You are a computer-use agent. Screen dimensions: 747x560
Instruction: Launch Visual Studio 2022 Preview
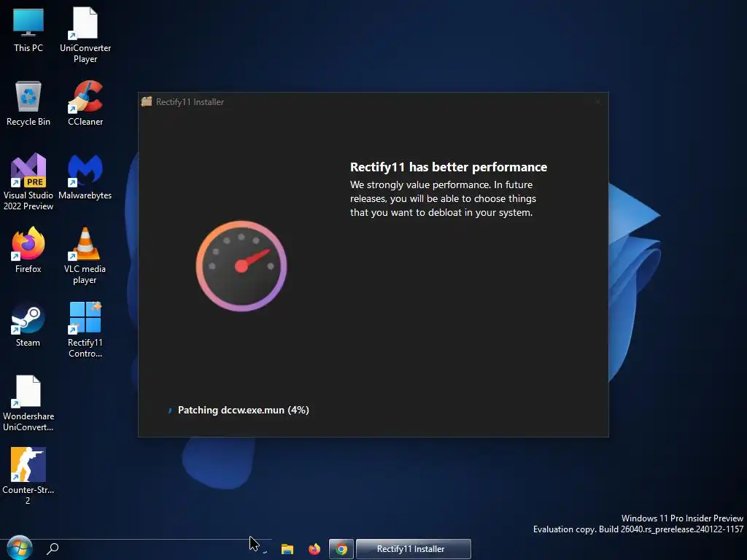click(x=28, y=182)
